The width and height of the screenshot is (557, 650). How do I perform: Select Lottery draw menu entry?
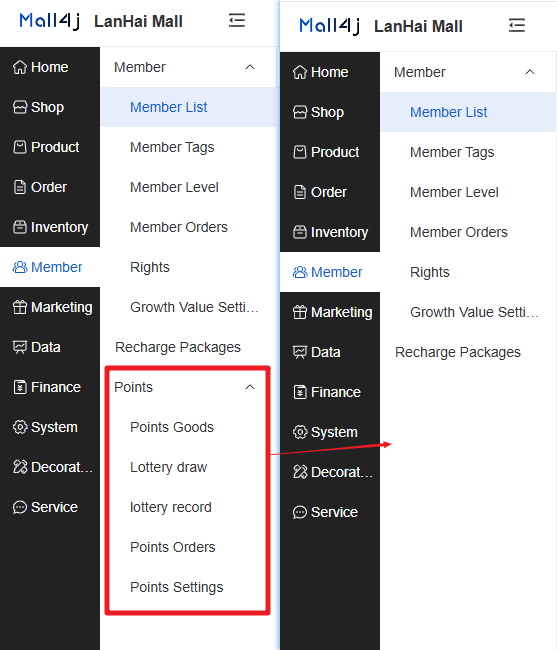point(168,467)
